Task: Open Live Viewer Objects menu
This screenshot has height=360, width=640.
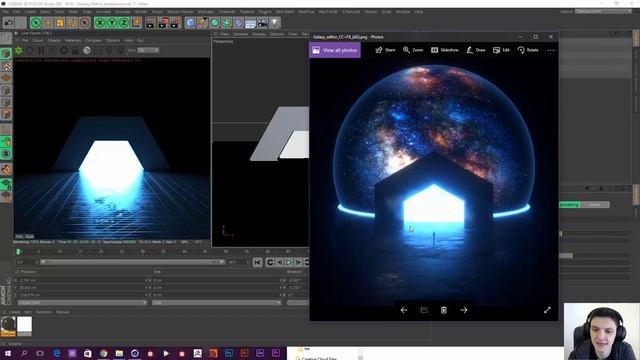Action: click(x=54, y=41)
